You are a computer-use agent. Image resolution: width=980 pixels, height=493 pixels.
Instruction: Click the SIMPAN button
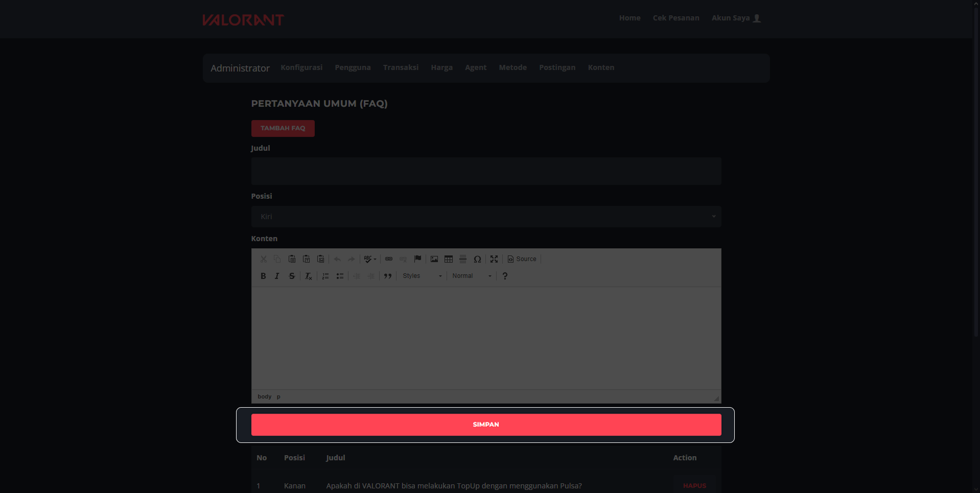click(x=486, y=425)
